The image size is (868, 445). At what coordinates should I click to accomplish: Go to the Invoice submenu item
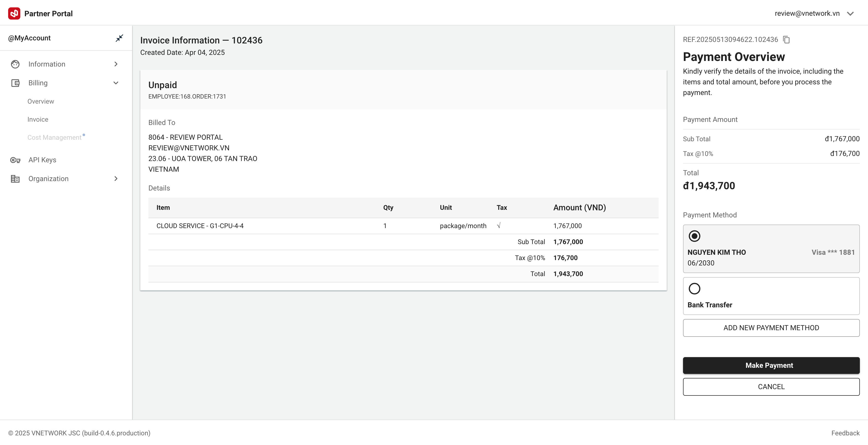pos(38,120)
